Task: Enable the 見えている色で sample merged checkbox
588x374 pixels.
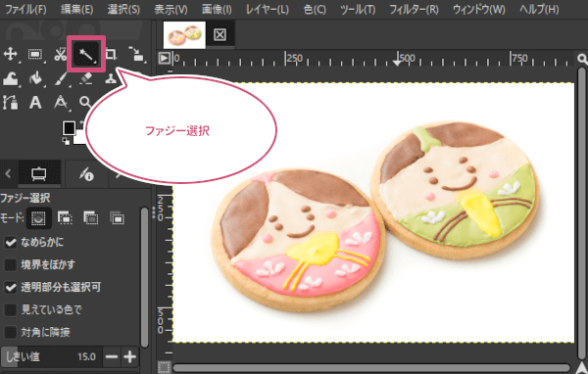Action: (x=11, y=310)
